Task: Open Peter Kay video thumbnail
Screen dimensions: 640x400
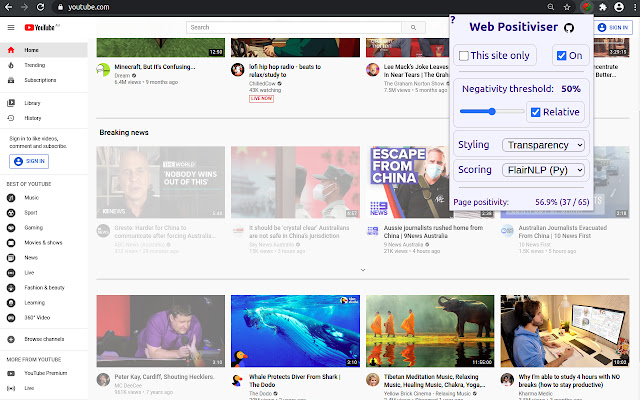Action: [161, 331]
